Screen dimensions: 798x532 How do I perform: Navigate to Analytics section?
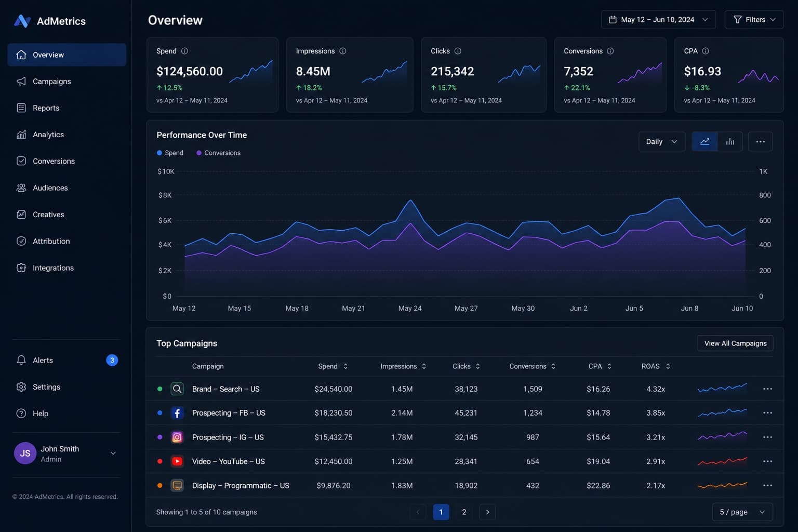tap(66, 135)
